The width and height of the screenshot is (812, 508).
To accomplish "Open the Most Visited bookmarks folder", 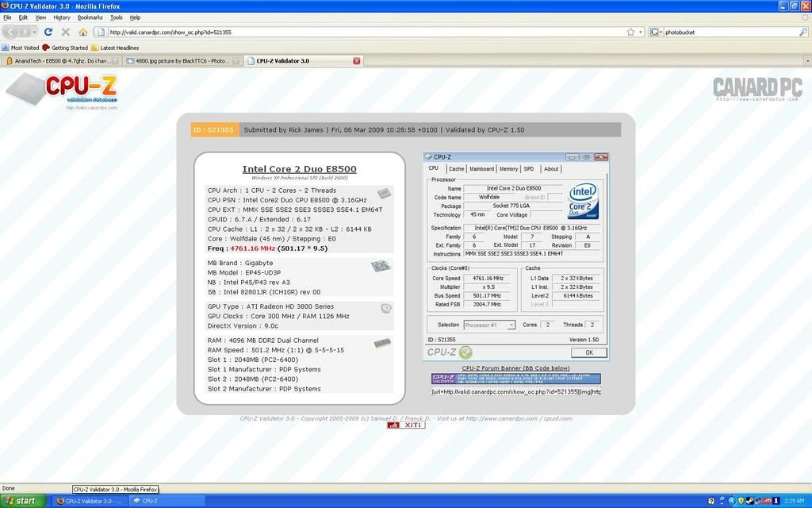I will coord(21,48).
